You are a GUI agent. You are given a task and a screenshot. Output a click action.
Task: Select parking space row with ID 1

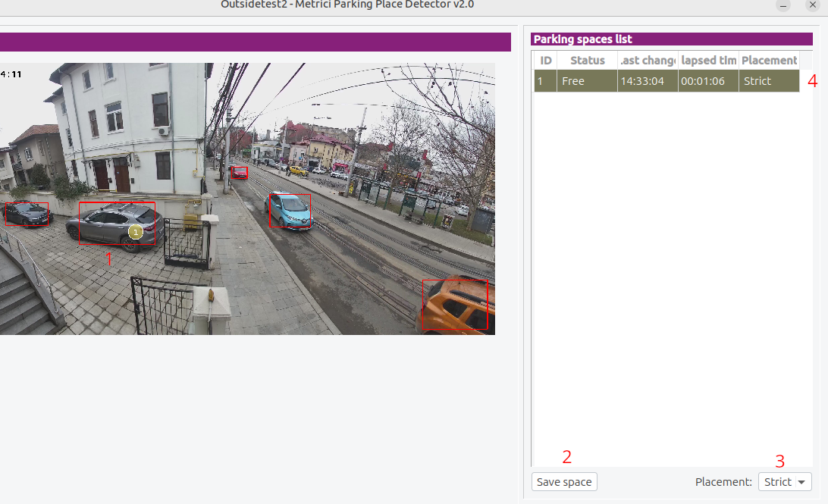click(x=666, y=81)
